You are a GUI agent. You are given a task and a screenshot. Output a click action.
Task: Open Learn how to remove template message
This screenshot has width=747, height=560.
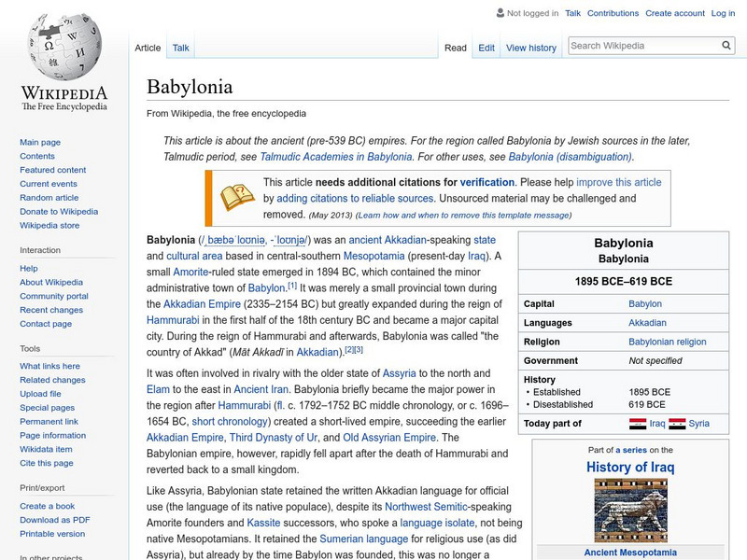click(463, 216)
